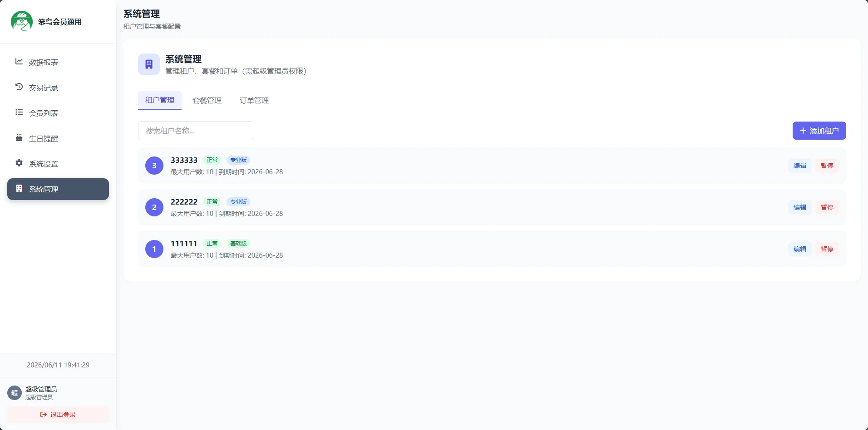This screenshot has height=430, width=868.
Task: Click the expiry info line of tenant 333333
Action: 227,172
